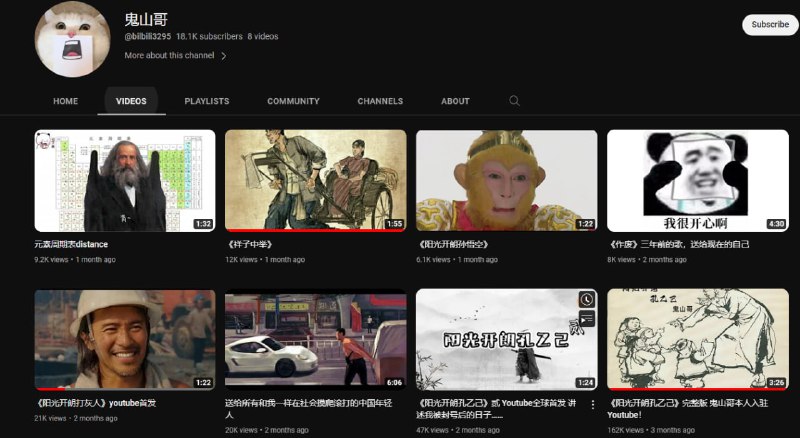Click Watch Later clock on 孔乙己 贰 thumbnail

tap(587, 299)
